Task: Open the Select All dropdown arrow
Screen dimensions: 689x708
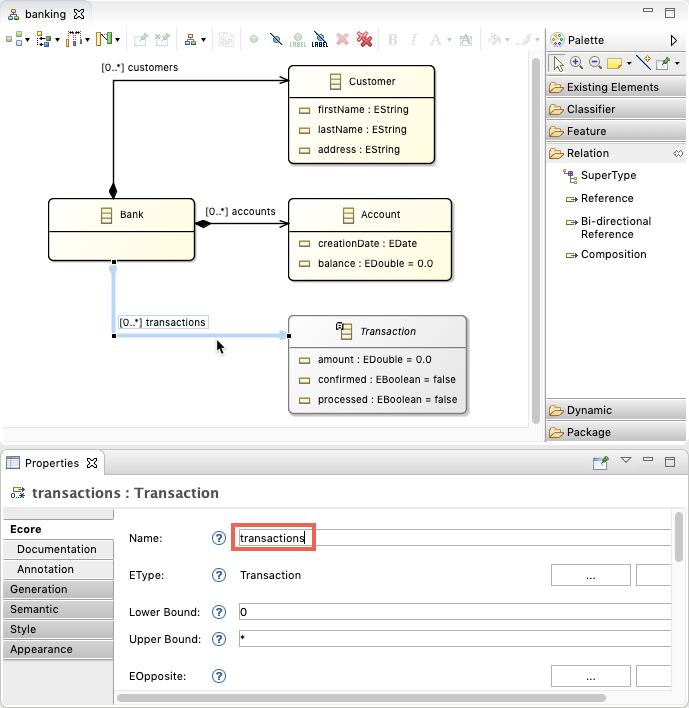Action: [57, 40]
